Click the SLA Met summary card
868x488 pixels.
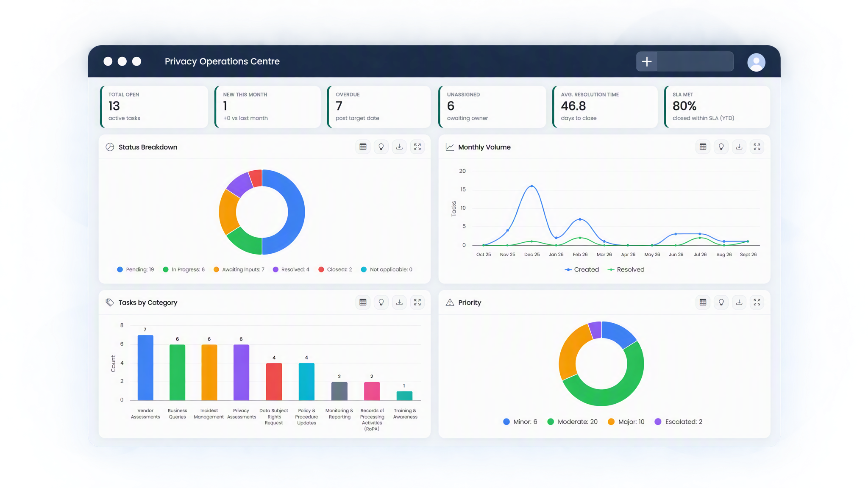pyautogui.click(x=717, y=107)
